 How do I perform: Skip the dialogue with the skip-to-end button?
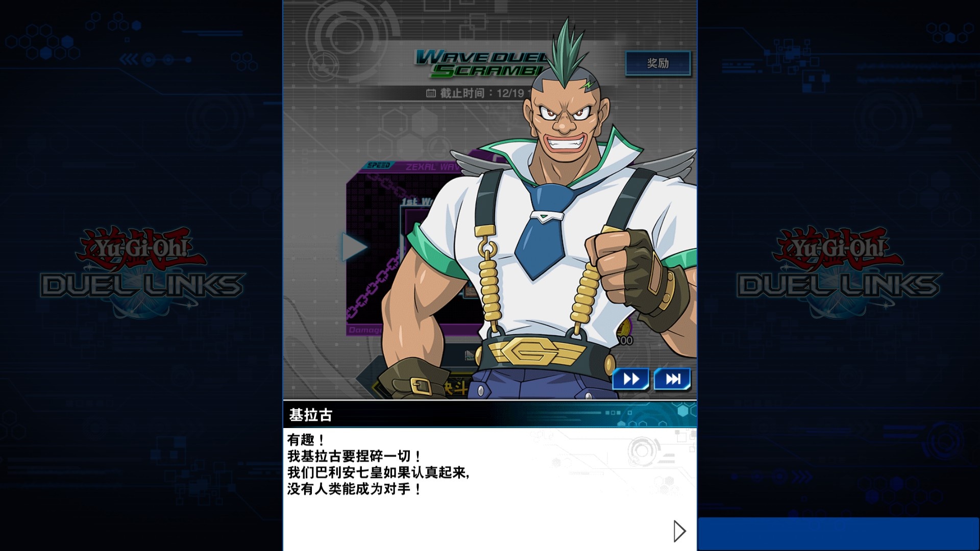tap(673, 379)
